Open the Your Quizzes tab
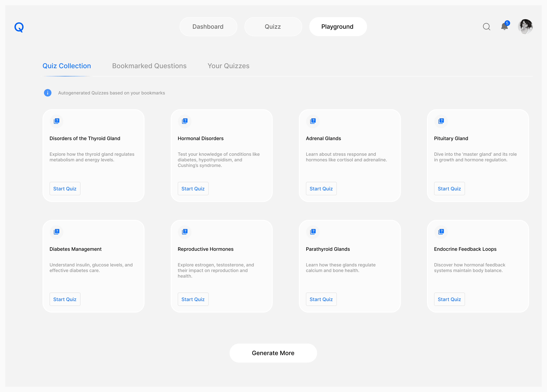 tap(228, 66)
